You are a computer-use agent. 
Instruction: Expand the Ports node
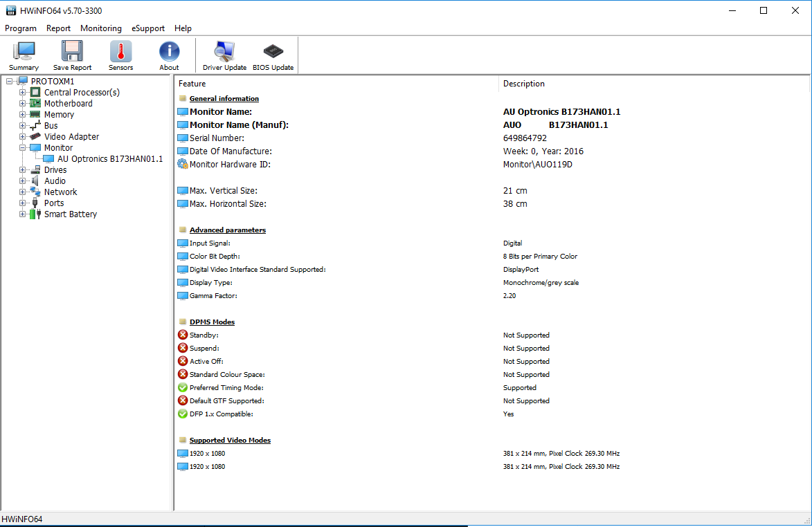click(22, 203)
